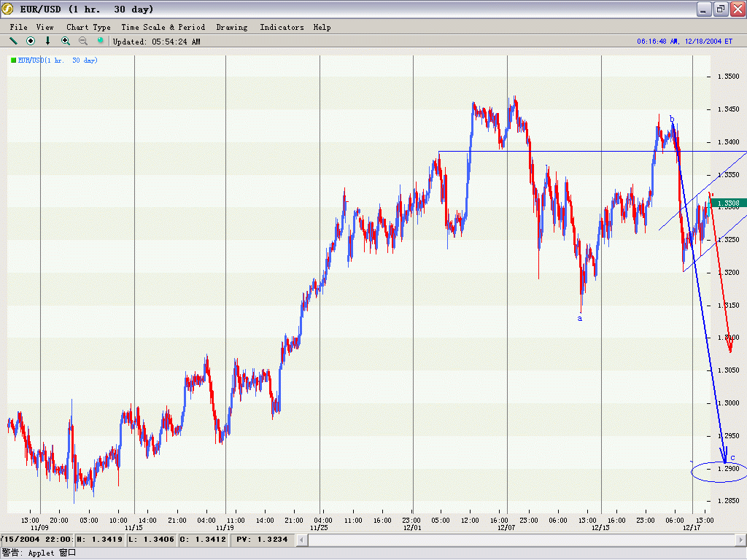Click the green EUR/USD legend square
The height and width of the screenshot is (560, 747).
point(13,60)
